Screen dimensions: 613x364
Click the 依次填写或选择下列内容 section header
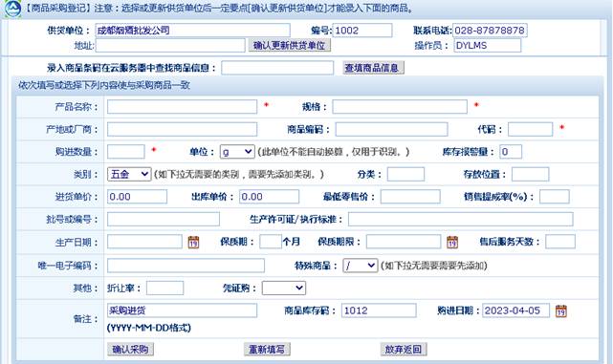tap(104, 85)
